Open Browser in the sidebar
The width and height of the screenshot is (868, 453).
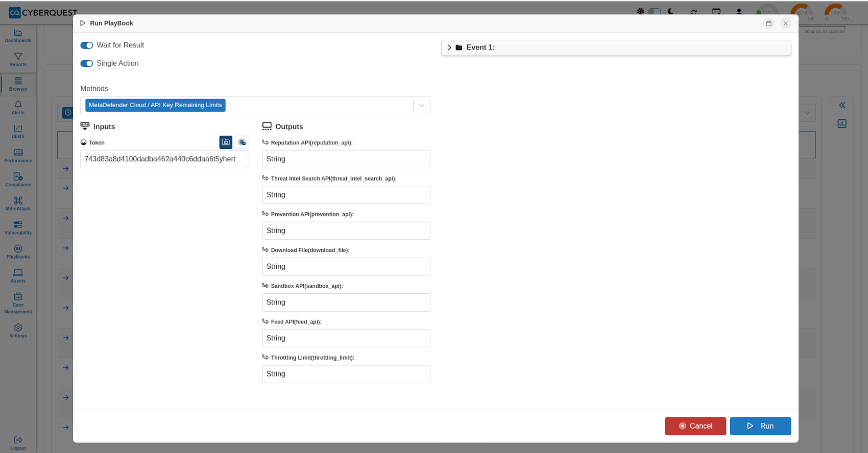point(18,84)
